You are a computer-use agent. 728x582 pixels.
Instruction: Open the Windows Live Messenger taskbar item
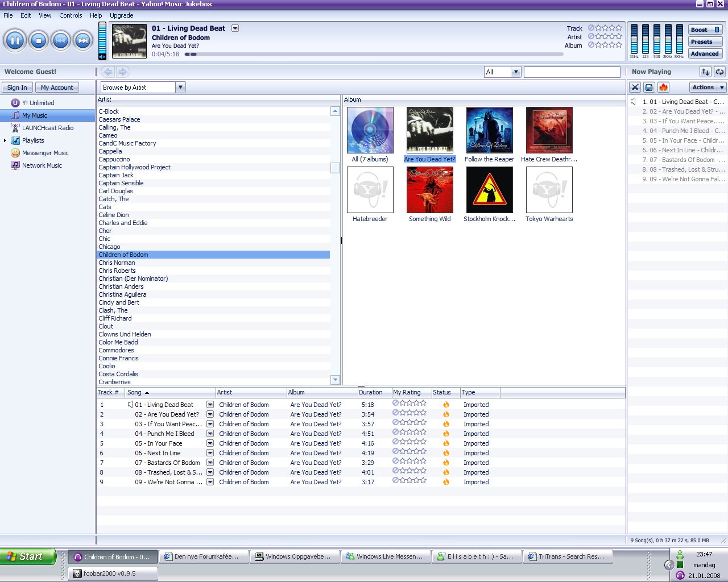coord(385,556)
